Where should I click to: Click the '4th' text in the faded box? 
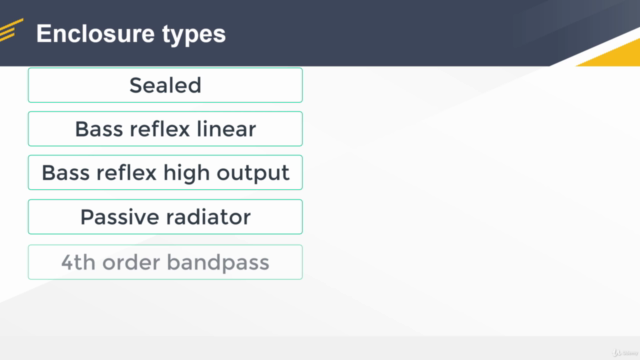[x=78, y=262]
